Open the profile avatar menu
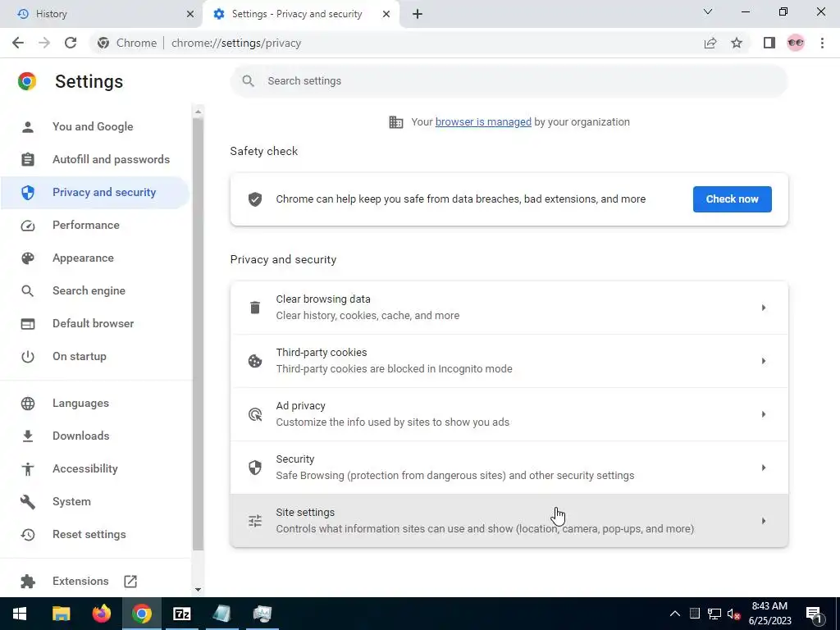 point(796,43)
